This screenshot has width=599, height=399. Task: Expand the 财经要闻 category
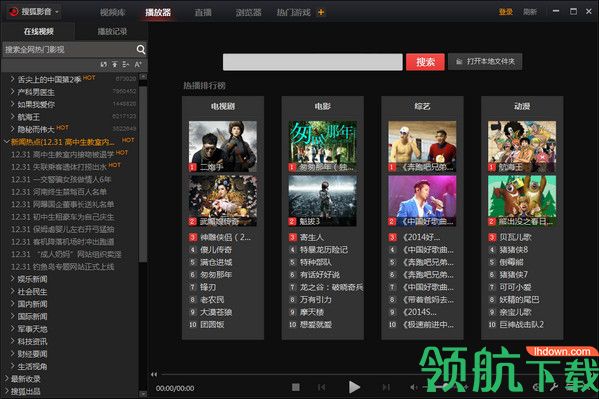coord(12,354)
